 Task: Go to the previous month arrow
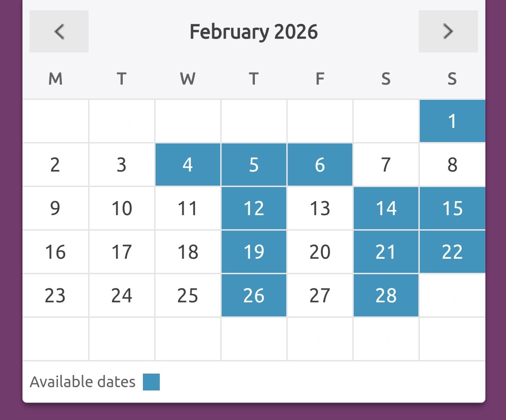pyautogui.click(x=59, y=31)
